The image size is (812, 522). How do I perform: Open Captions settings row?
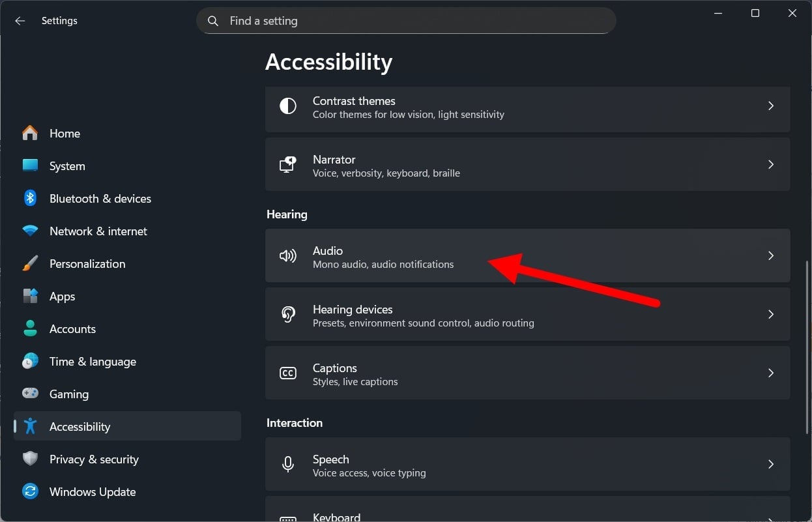pos(528,373)
